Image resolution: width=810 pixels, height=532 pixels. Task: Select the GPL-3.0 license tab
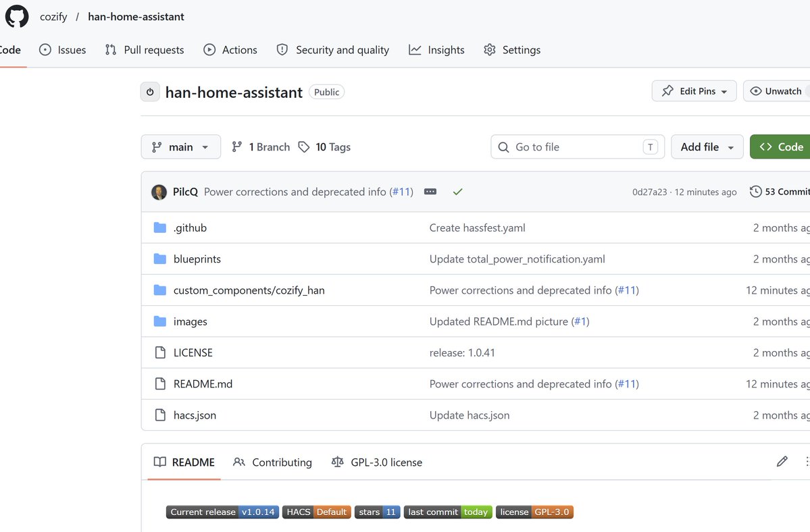point(376,462)
